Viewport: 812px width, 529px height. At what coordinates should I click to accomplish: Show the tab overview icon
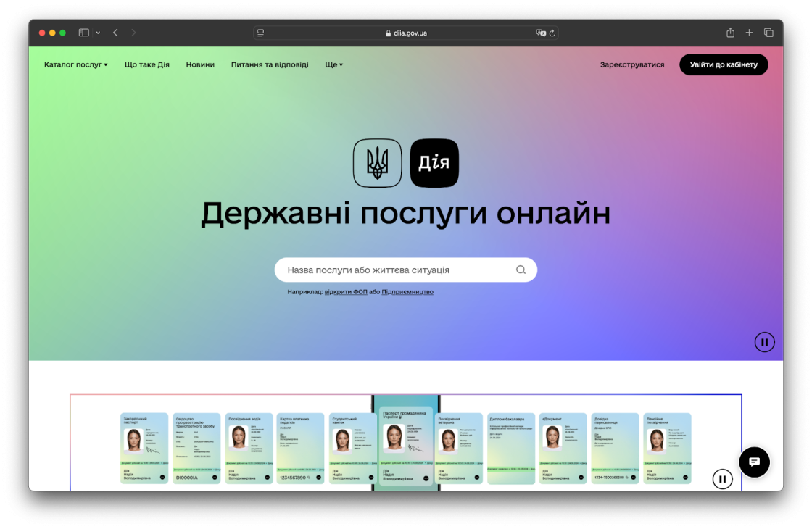(x=768, y=33)
